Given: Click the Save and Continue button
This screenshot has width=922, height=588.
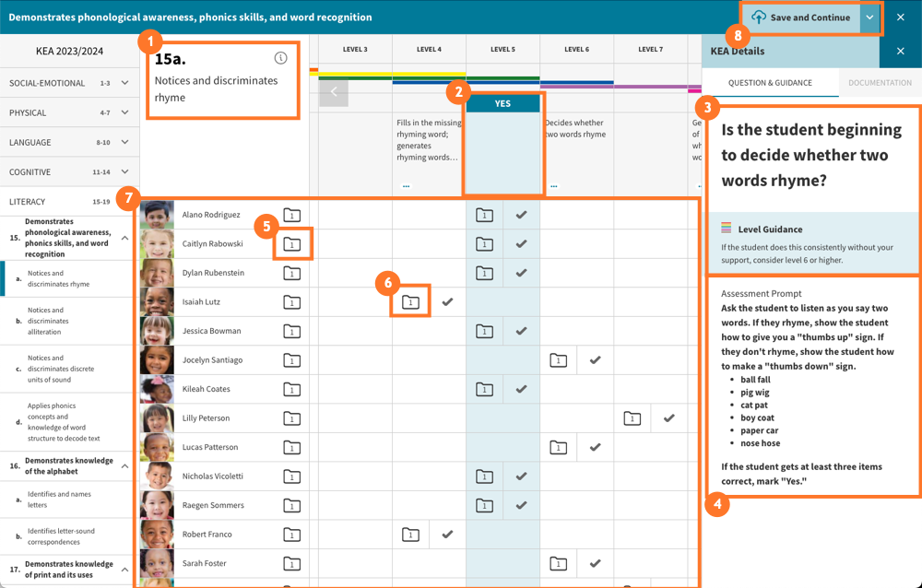Looking at the screenshot, I should [800, 18].
